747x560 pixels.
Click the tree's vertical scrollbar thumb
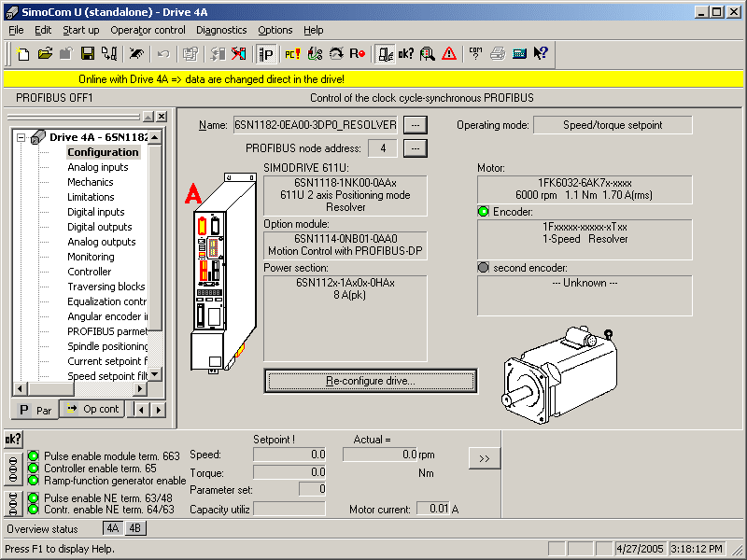tap(155, 237)
